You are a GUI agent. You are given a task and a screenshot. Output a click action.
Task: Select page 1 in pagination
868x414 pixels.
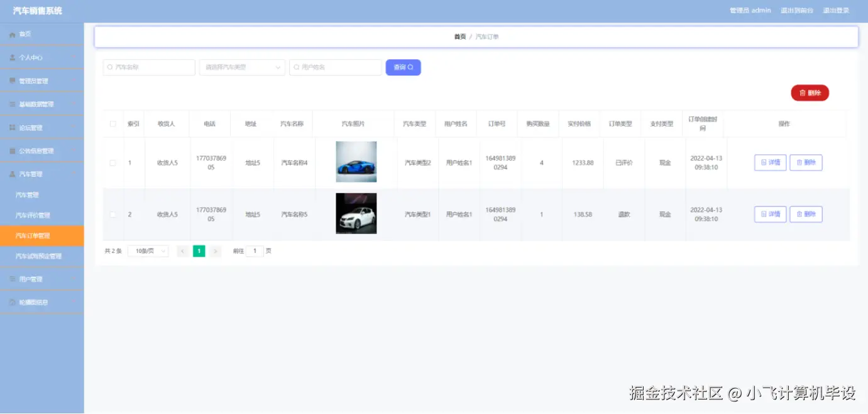(199, 251)
